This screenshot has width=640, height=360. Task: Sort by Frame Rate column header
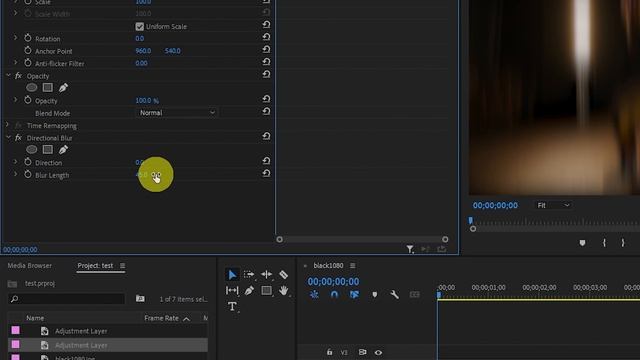click(161, 318)
